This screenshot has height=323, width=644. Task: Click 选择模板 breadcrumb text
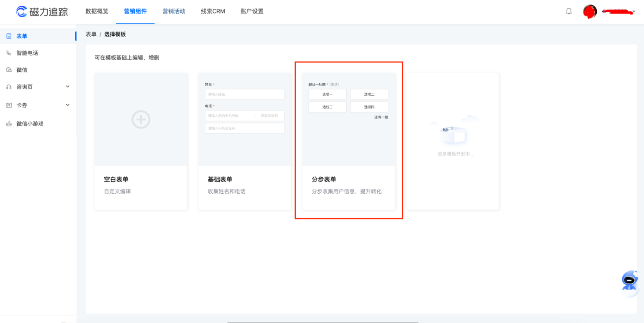(x=115, y=34)
